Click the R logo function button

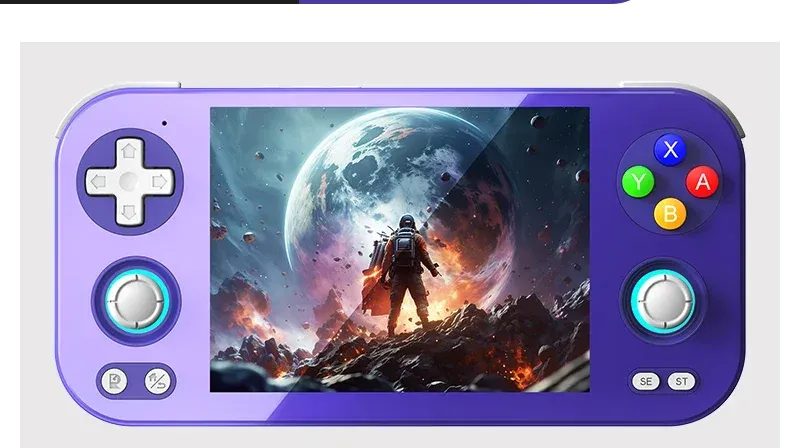[x=115, y=381]
